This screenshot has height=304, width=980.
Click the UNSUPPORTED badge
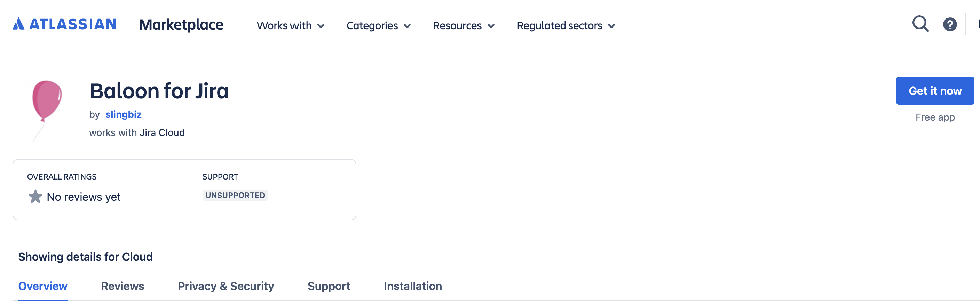coord(235,195)
